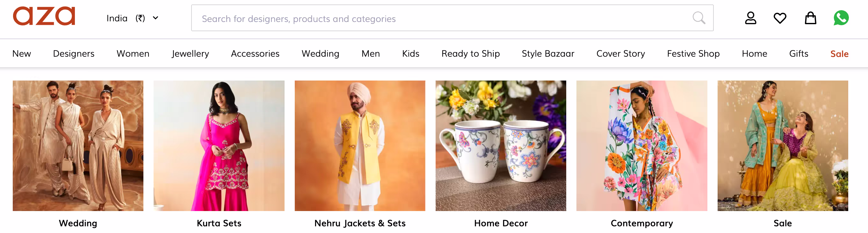Open the Style Bazaar menu
This screenshot has width=868, height=233.
pos(547,53)
